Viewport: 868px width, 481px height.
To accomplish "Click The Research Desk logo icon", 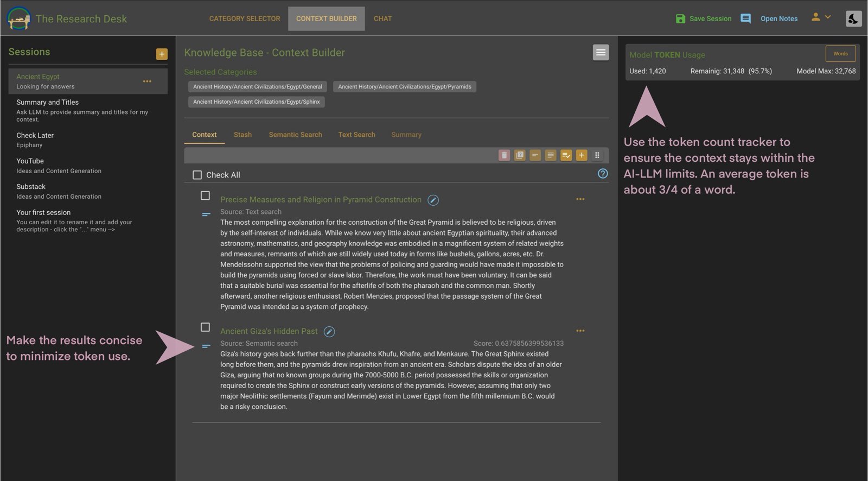I will (18, 18).
